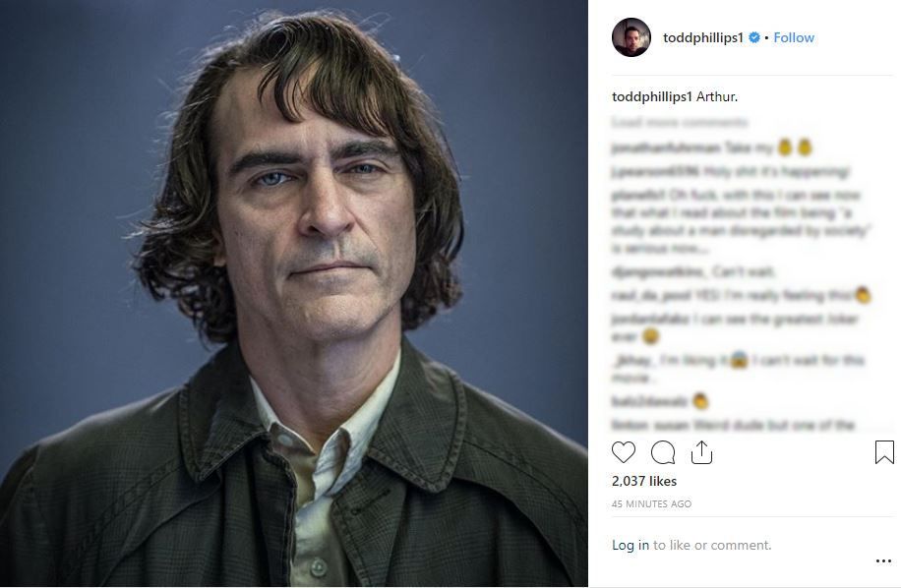Log in to like or comment

pos(631,545)
